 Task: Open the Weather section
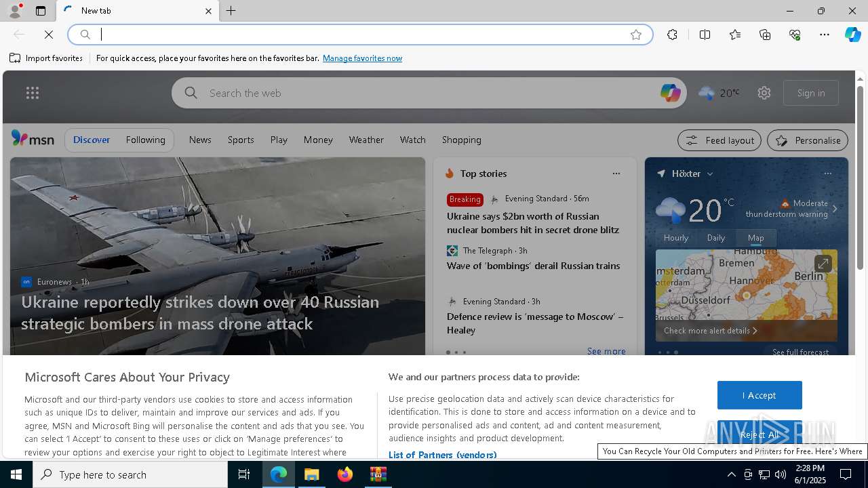click(x=366, y=140)
